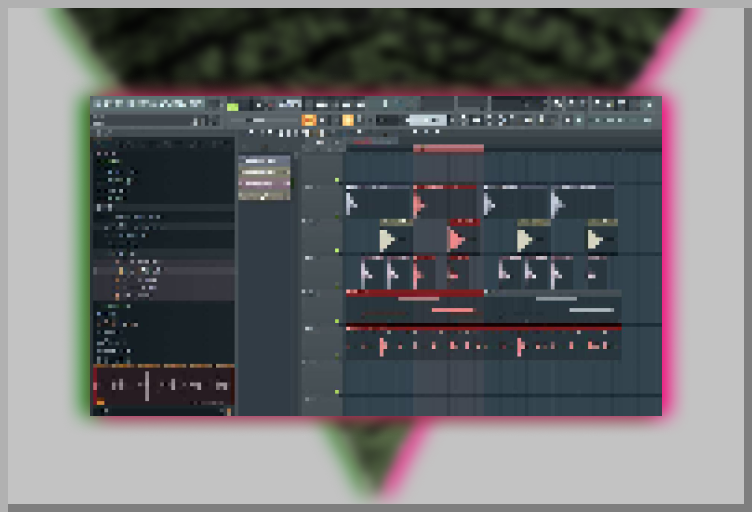
Task: Select the first purple clip on track three
Action: pos(371,272)
